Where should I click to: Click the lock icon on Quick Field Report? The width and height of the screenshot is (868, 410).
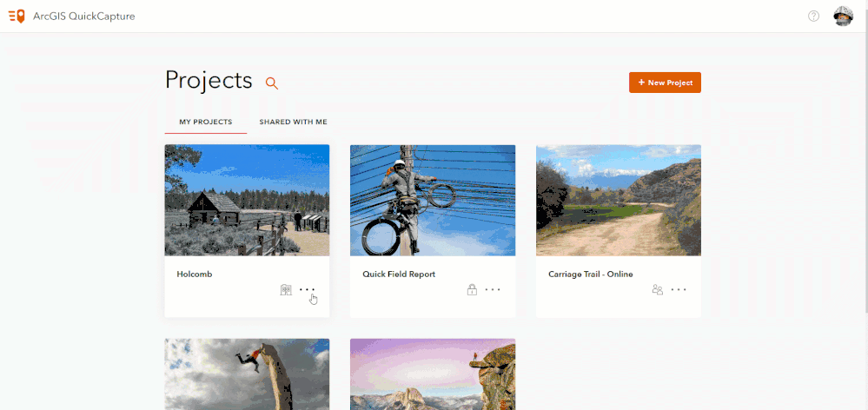[x=472, y=289]
